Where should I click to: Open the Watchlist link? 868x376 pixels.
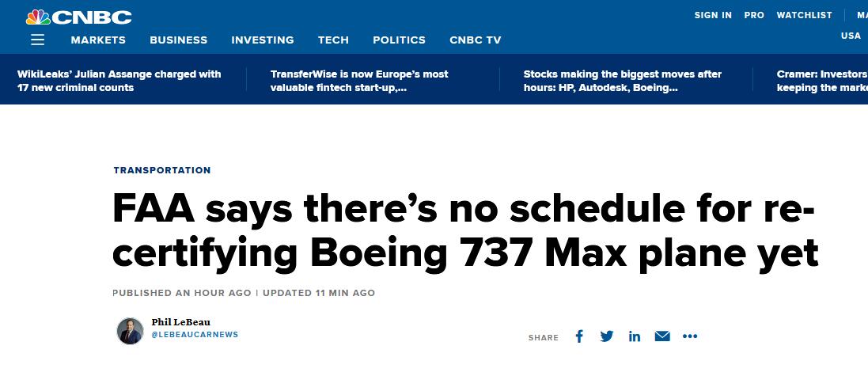805,16
